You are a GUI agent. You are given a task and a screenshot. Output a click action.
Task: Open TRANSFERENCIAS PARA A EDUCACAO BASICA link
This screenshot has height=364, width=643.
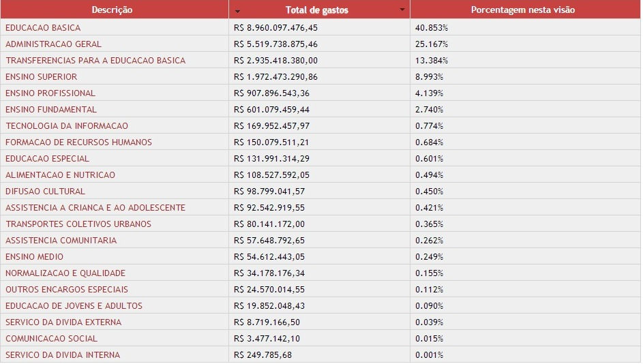95,61
